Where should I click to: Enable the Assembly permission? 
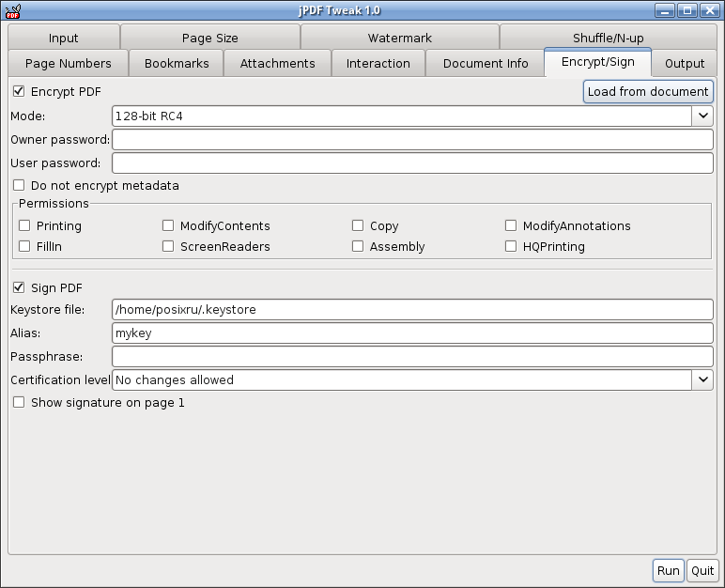pyautogui.click(x=358, y=246)
